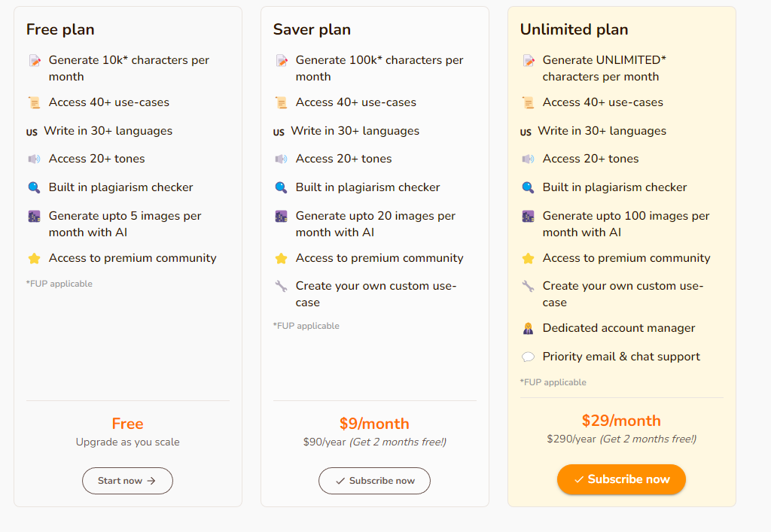
Task: Click Subscribe now under Saver plan
Action: click(374, 481)
